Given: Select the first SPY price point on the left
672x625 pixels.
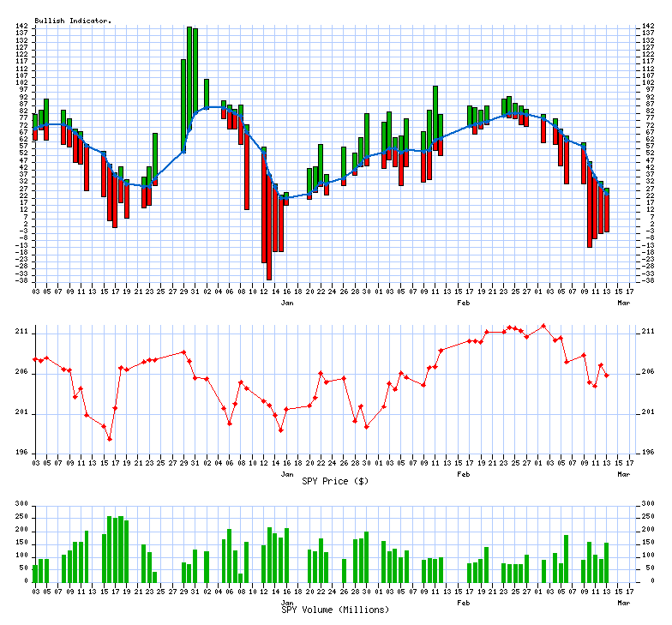Looking at the screenshot, I should tap(35, 359).
